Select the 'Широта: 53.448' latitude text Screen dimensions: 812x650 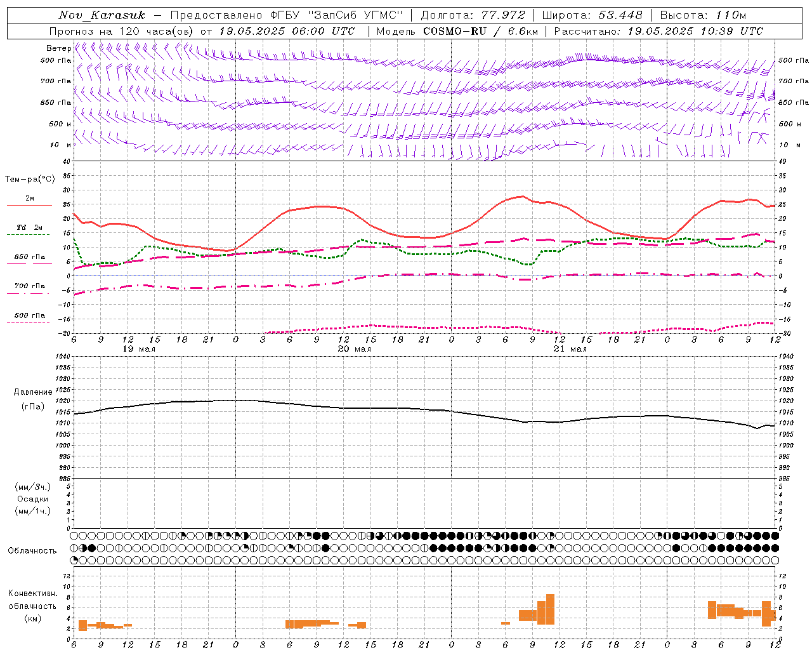coord(592,15)
